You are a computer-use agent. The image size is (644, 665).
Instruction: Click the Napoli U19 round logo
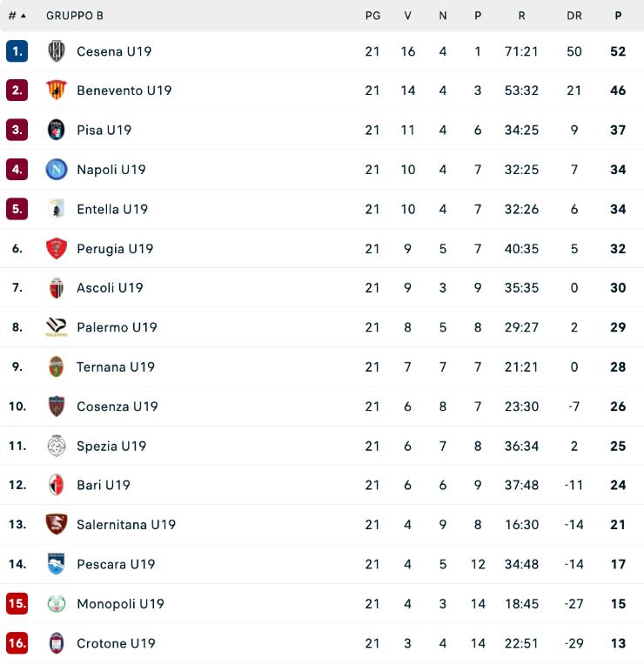pos(57,170)
